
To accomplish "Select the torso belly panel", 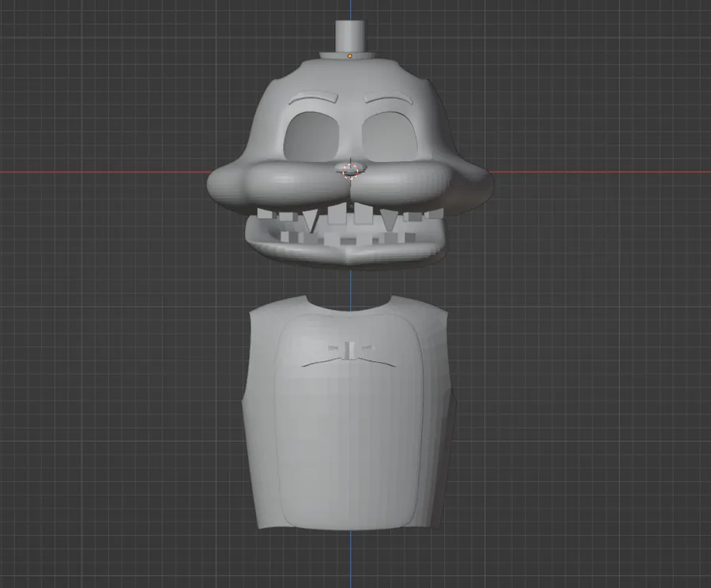I will (349, 422).
